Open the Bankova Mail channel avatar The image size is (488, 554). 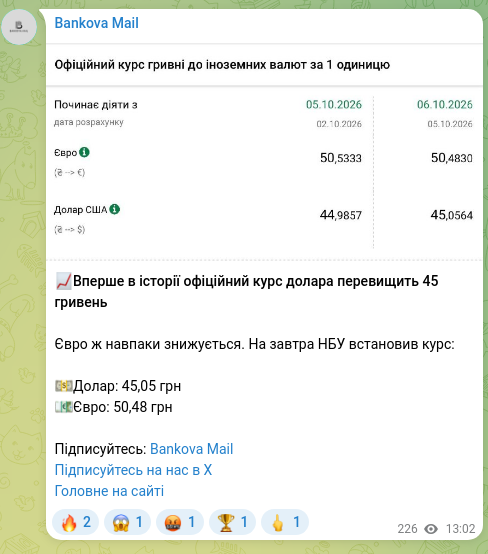click(x=19, y=27)
